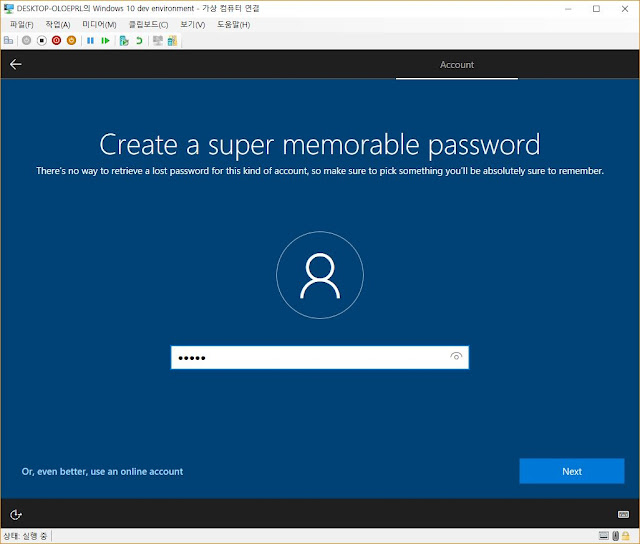
Task: Turn off the VM with the black stop icon
Action: 42,40
